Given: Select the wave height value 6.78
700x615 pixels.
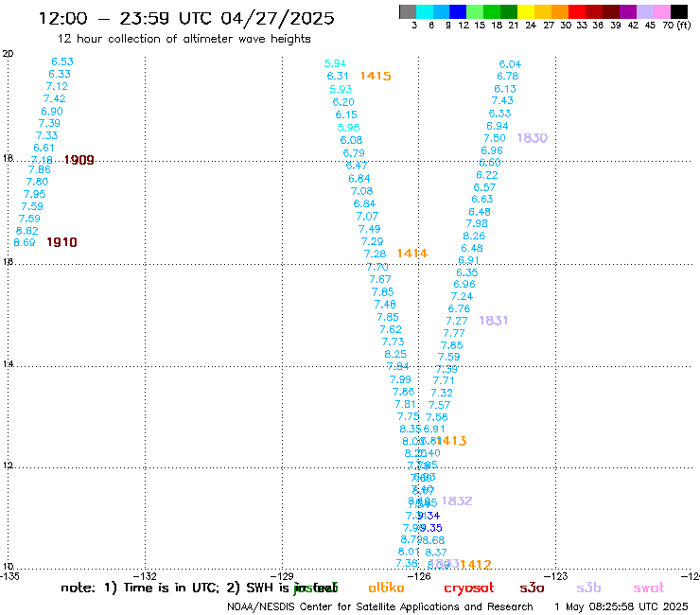Looking at the screenshot, I should 508,76.
